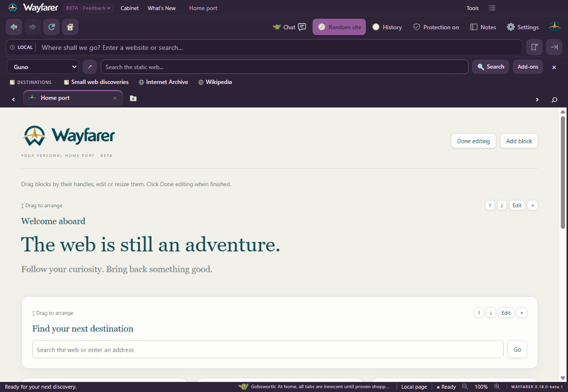Edit the Welcome aboard block

517,205
